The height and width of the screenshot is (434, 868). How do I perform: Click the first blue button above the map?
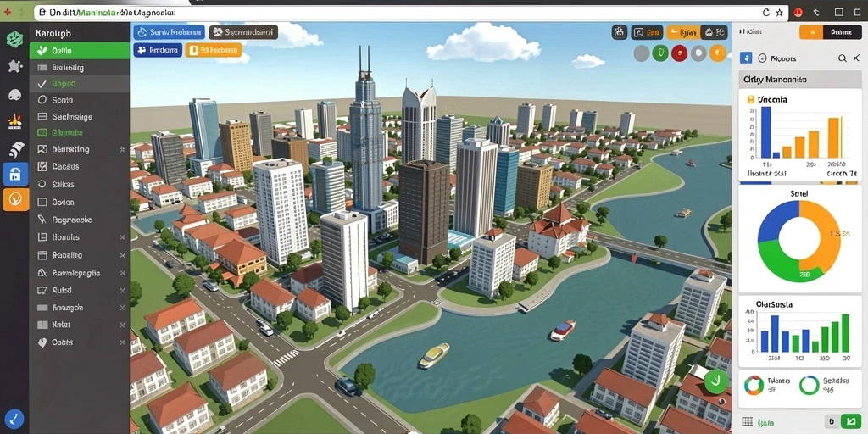170,32
